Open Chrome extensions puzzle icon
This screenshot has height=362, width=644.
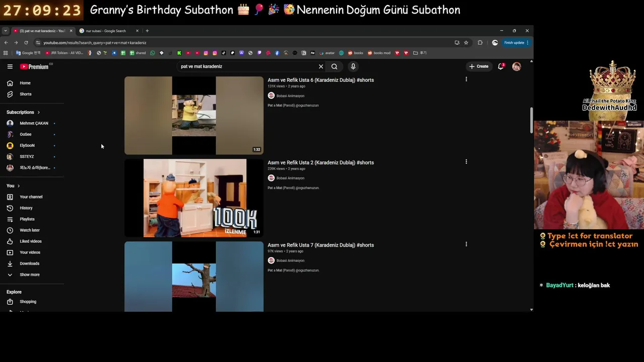coord(480,43)
